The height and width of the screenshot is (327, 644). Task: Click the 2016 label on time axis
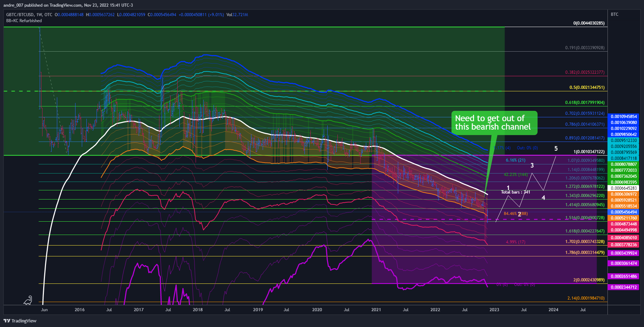pyautogui.click(x=80, y=310)
